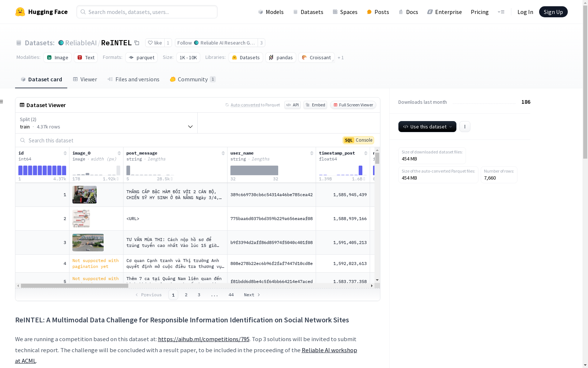Switch to the Dataset card tab
The height and width of the screenshot is (368, 588).
41,79
